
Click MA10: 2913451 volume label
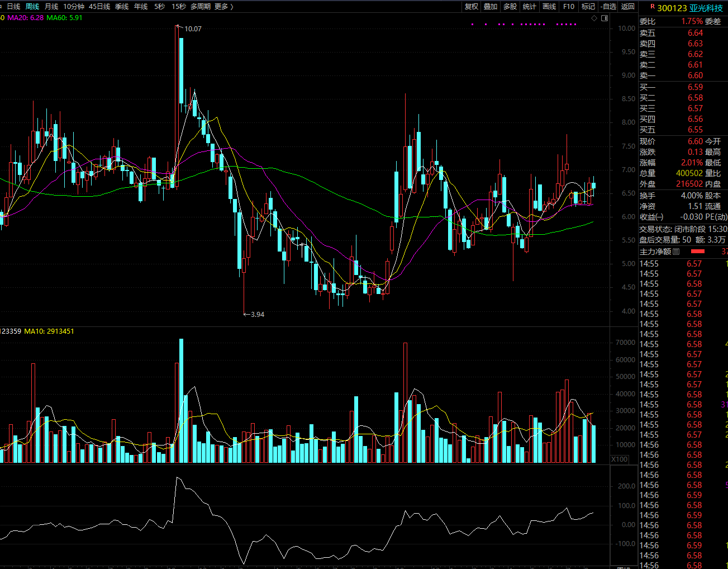pos(49,331)
